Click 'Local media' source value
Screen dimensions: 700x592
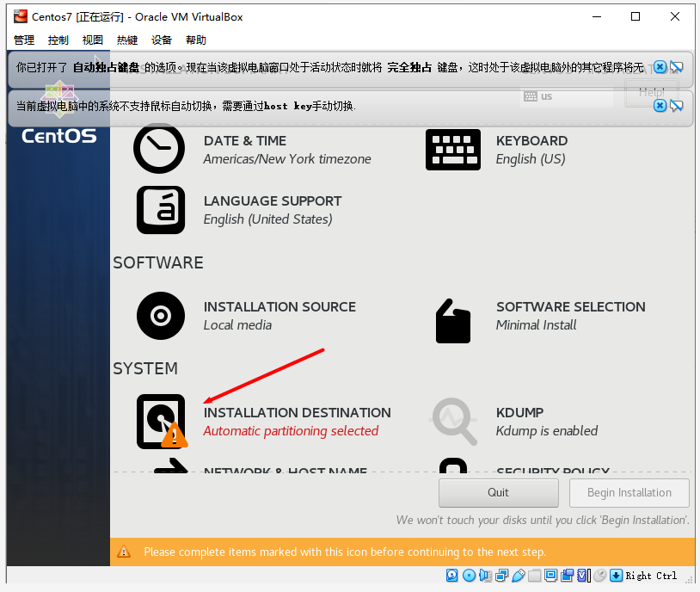coord(237,325)
